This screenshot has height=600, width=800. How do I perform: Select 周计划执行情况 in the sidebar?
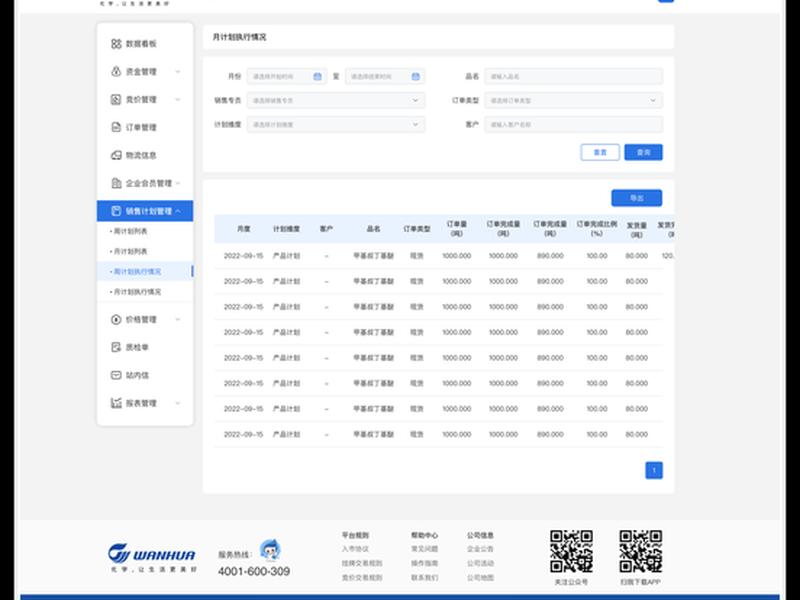(136, 271)
